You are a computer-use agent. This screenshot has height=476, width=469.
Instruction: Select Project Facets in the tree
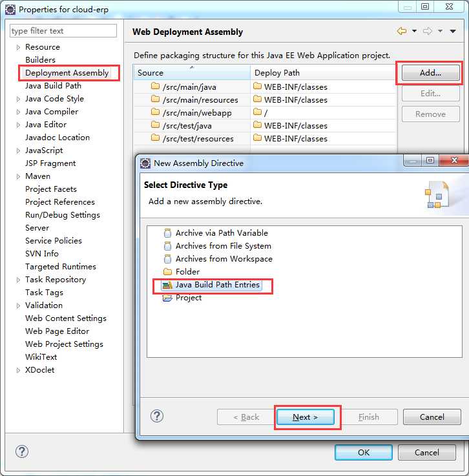51,189
